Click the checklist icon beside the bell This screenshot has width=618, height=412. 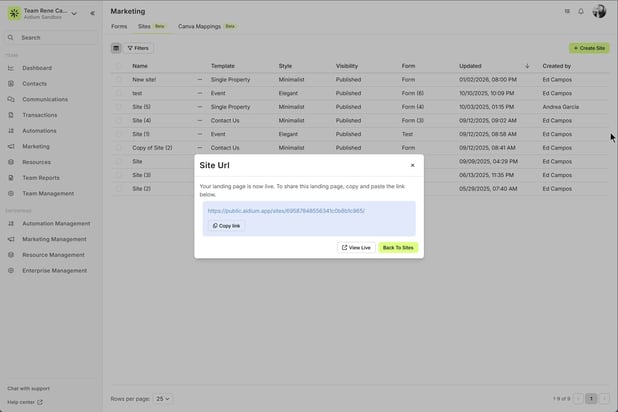[x=567, y=12]
